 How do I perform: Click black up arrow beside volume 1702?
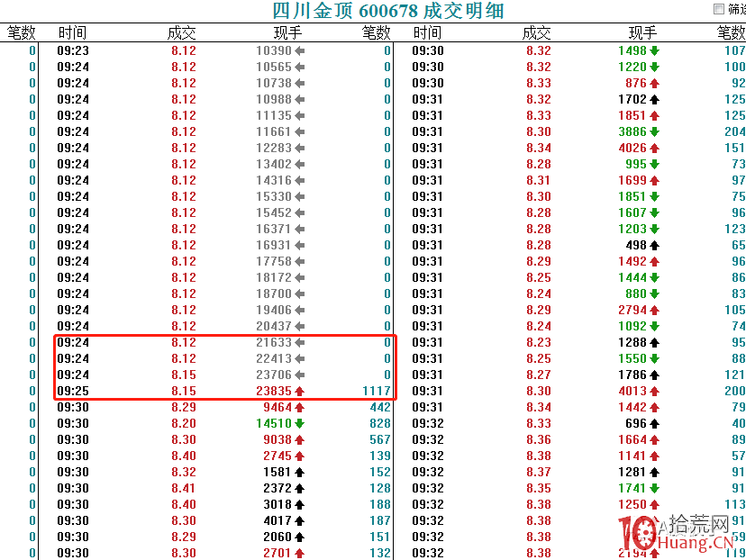coord(654,99)
